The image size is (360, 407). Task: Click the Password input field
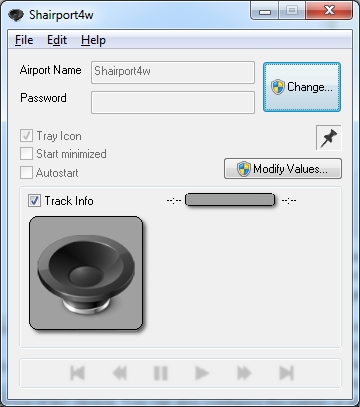(173, 103)
